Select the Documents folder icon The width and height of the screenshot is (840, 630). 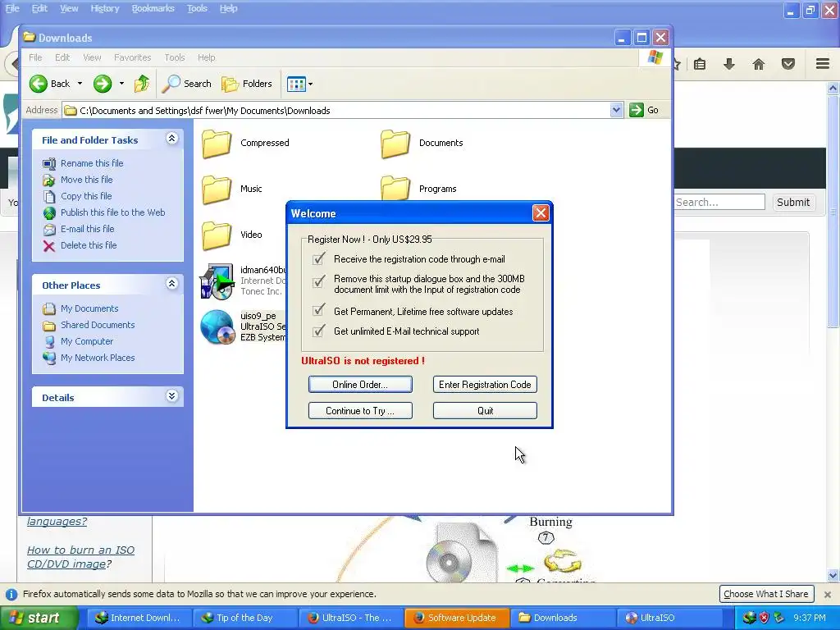[395, 144]
